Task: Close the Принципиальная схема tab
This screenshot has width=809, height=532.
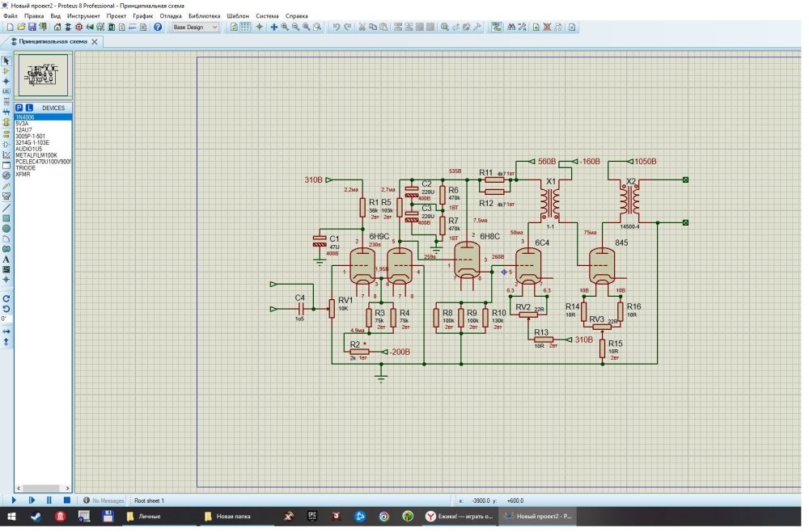Action: point(95,41)
